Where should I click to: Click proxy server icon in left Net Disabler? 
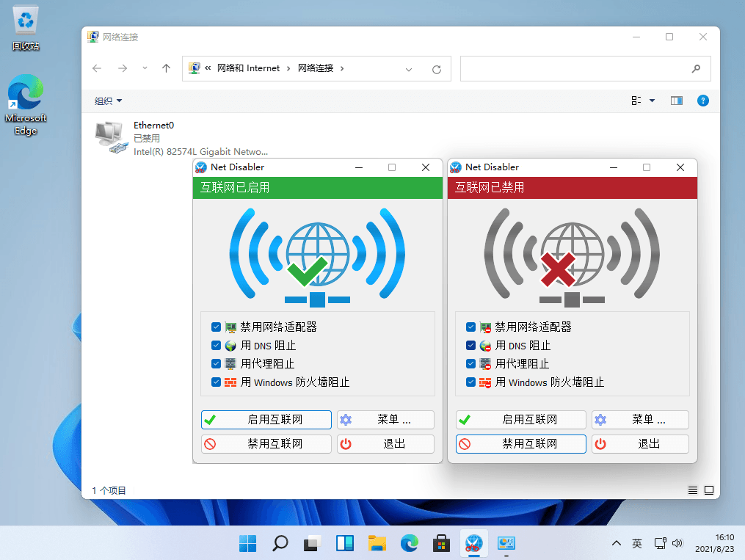point(230,364)
